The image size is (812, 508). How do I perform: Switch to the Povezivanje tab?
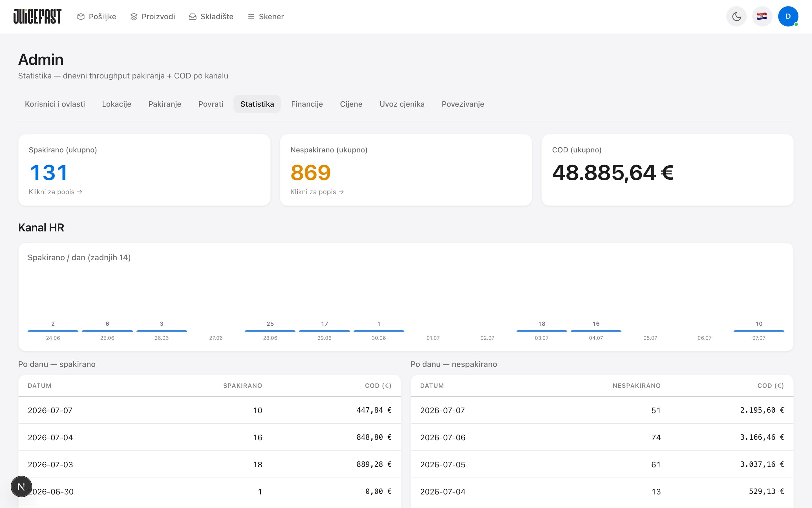(463, 104)
